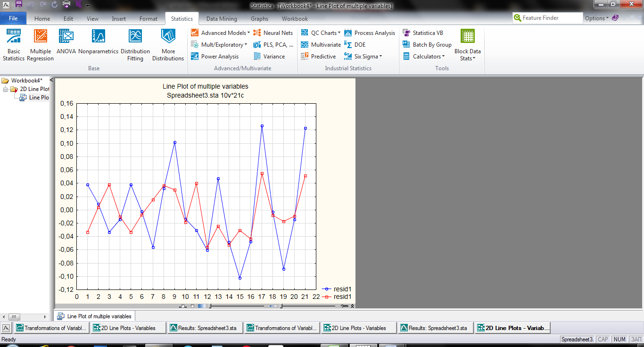
Task: Click the purple selection cursor icon
Action: pyautogui.click(x=78, y=4)
